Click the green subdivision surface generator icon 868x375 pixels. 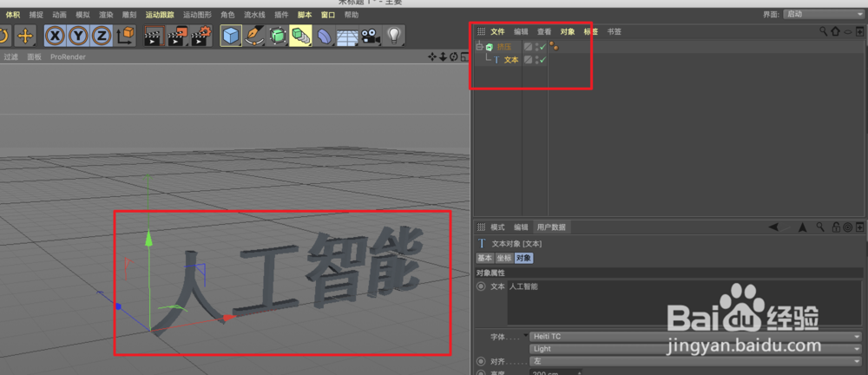(277, 36)
